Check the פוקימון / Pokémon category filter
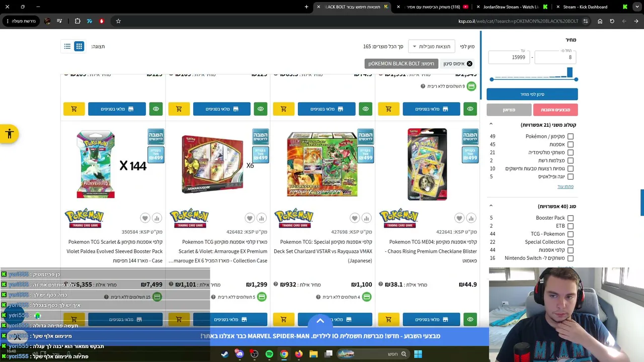Image resolution: width=644 pixels, height=362 pixels. (x=571, y=136)
